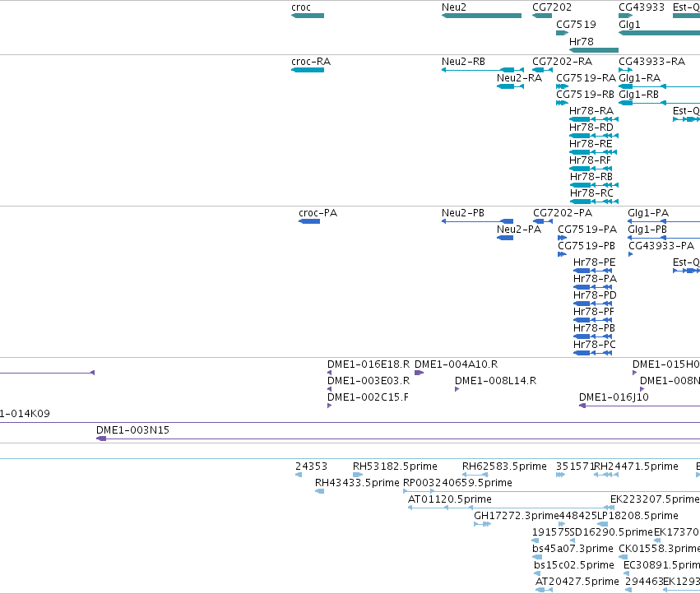Screen dimensions: 700x594
Task: Select the Neu2-RA transcript
Action: (510, 86)
